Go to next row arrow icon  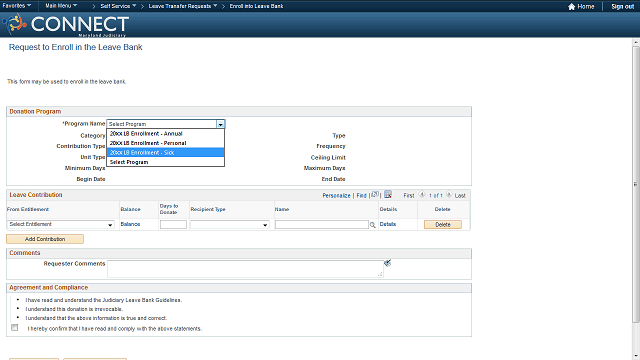click(449, 195)
